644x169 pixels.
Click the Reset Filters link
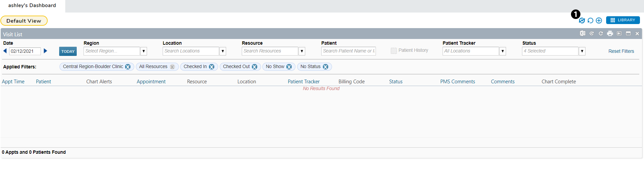pos(621,51)
